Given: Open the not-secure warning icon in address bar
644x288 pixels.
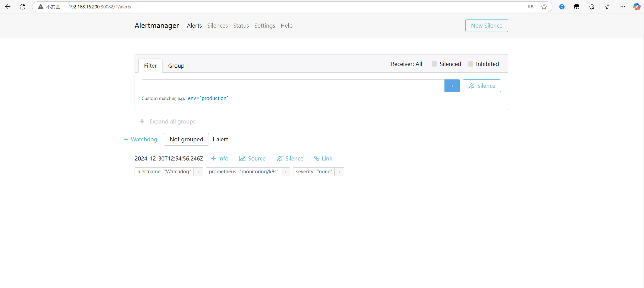Looking at the screenshot, I should pos(41,7).
